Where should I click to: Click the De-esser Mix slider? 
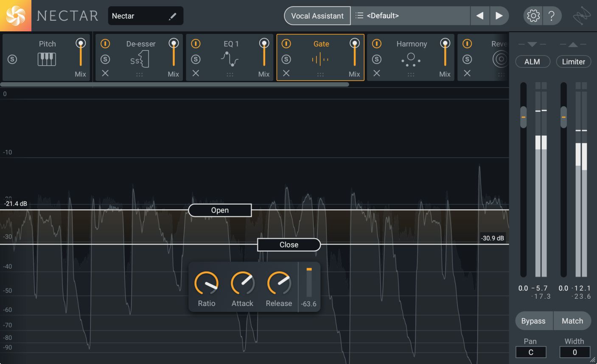pos(173,52)
